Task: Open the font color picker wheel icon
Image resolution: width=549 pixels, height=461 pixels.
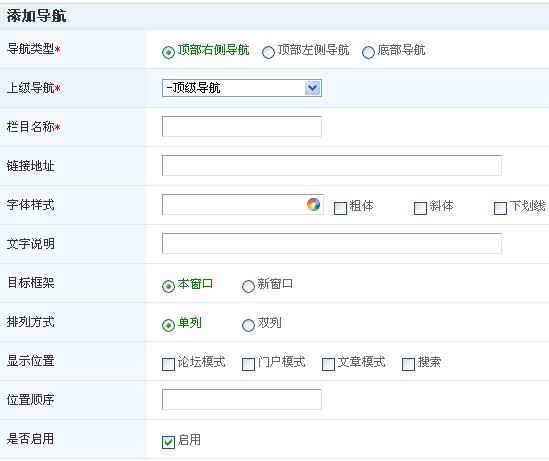Action: pos(313,204)
